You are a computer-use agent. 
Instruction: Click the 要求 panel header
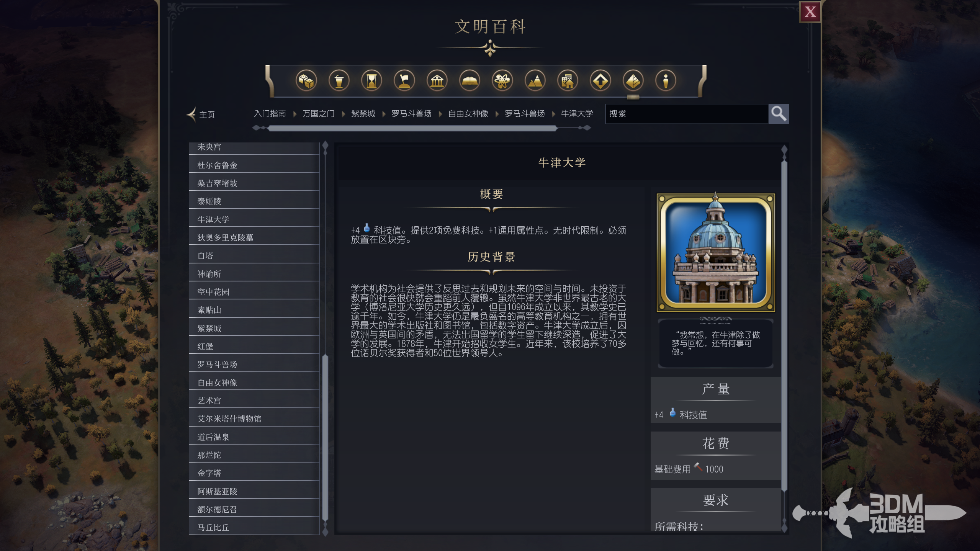(x=715, y=500)
